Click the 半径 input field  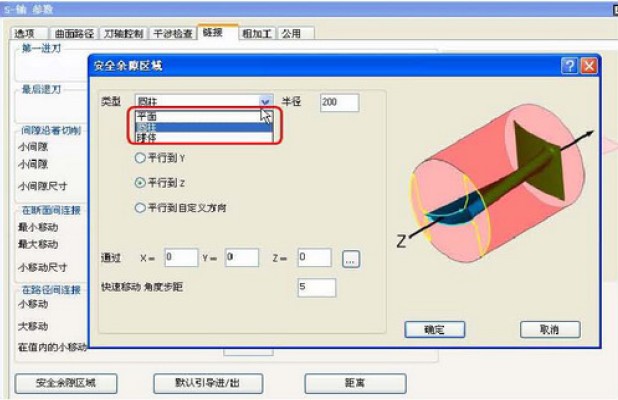click(x=339, y=102)
